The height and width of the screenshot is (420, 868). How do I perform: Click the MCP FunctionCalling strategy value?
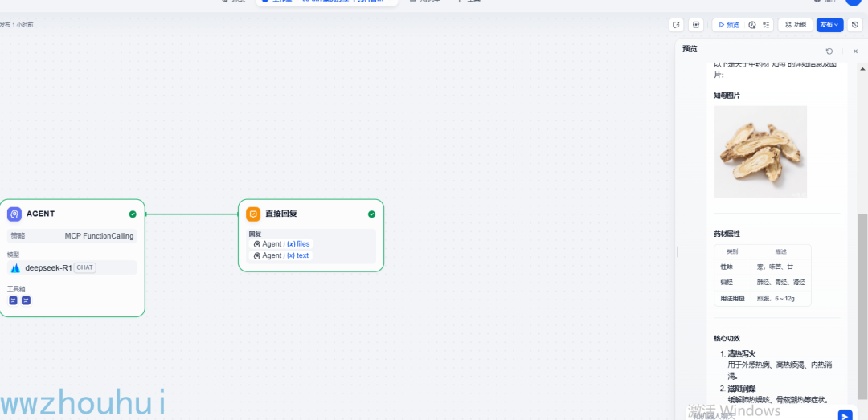(99, 236)
